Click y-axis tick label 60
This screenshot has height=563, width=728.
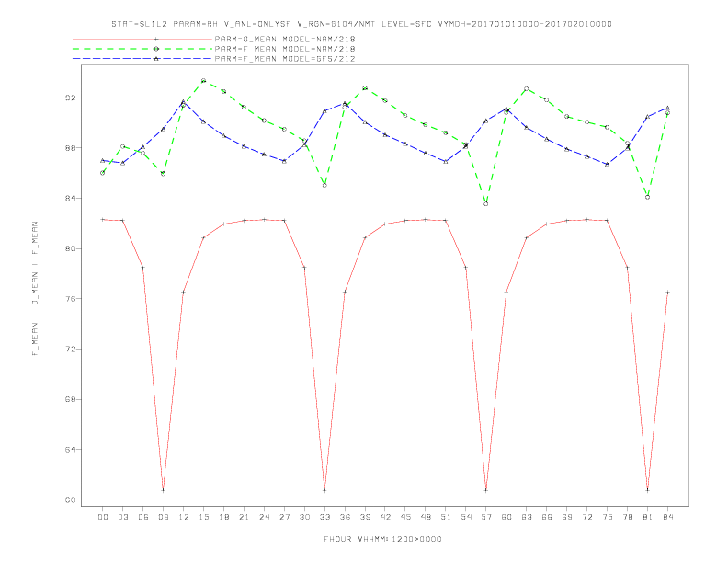70,500
